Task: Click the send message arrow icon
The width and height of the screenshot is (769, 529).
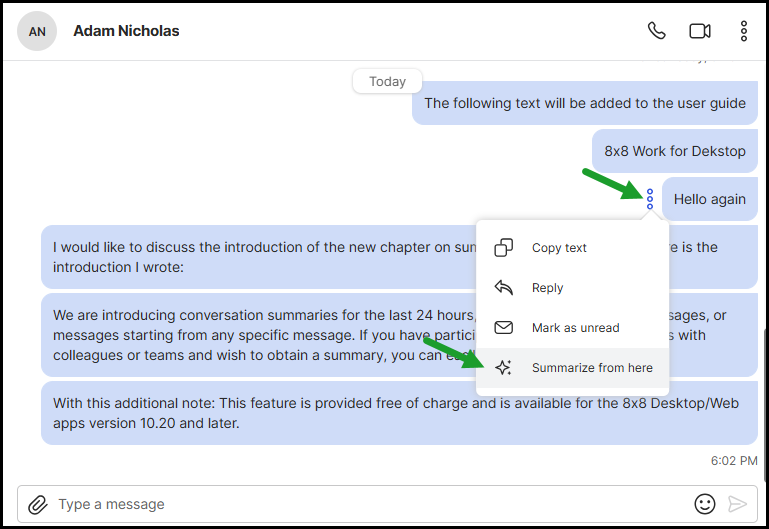Action: tap(737, 504)
